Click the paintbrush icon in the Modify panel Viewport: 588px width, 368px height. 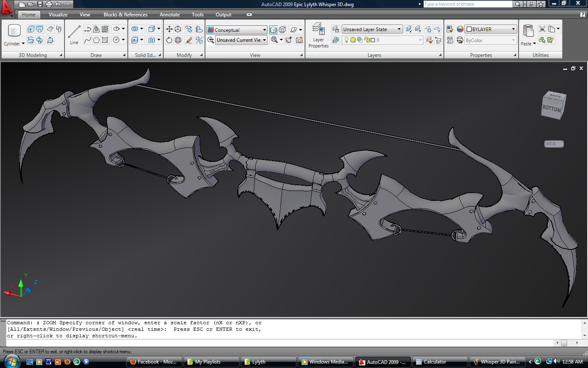pos(189,40)
